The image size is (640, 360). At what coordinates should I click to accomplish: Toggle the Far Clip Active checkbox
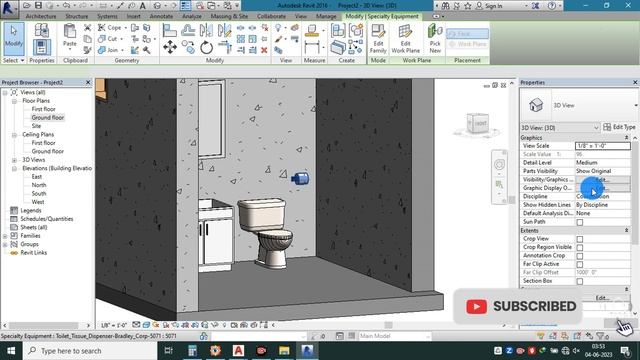coord(580,264)
